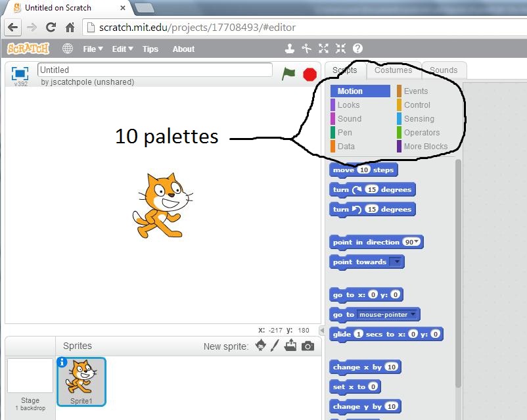Viewport: 527px width, 420px height.
Task: Open the language globe menu
Action: click(67, 49)
